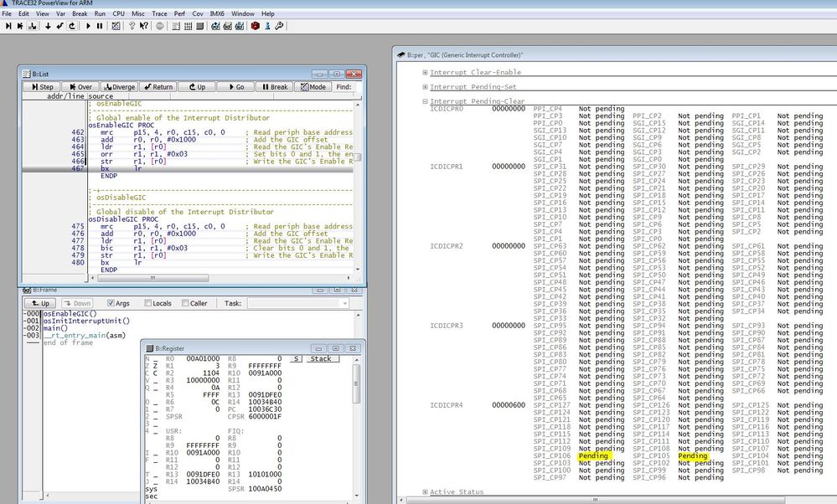Click the B::Register window title icon
Image resolution: width=837 pixels, height=504 pixels.
(x=150, y=348)
